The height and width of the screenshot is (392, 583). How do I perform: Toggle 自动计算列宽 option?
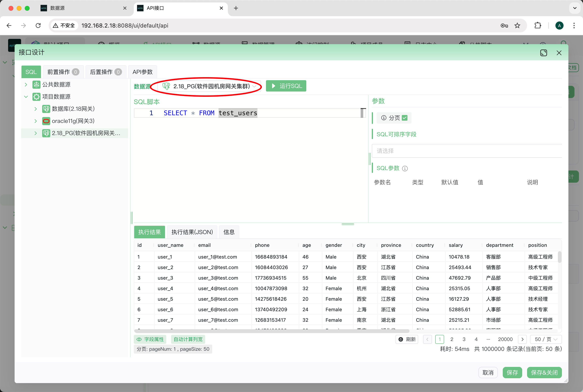pos(188,339)
